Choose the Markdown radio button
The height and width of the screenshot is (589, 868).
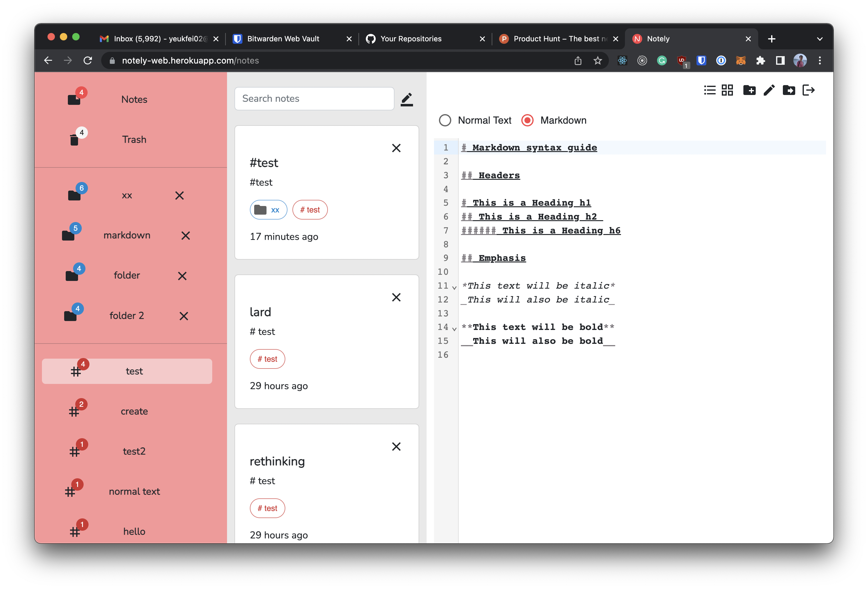click(527, 120)
